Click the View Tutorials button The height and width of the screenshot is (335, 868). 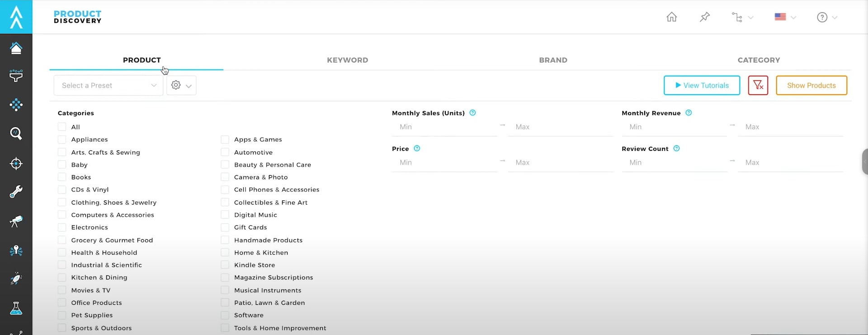(702, 85)
